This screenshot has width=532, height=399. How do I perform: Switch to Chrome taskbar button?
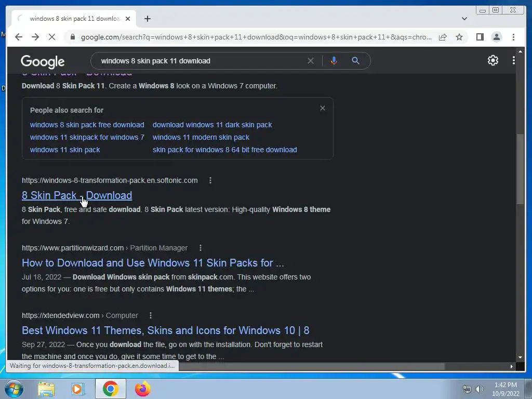tap(110, 389)
